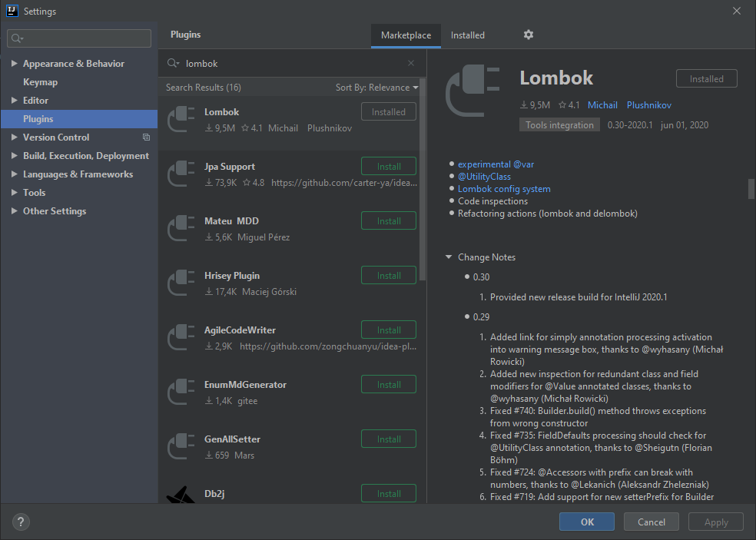Screen dimensions: 756x540
Task: Click the Db2j plugin icon
Action: click(x=181, y=495)
